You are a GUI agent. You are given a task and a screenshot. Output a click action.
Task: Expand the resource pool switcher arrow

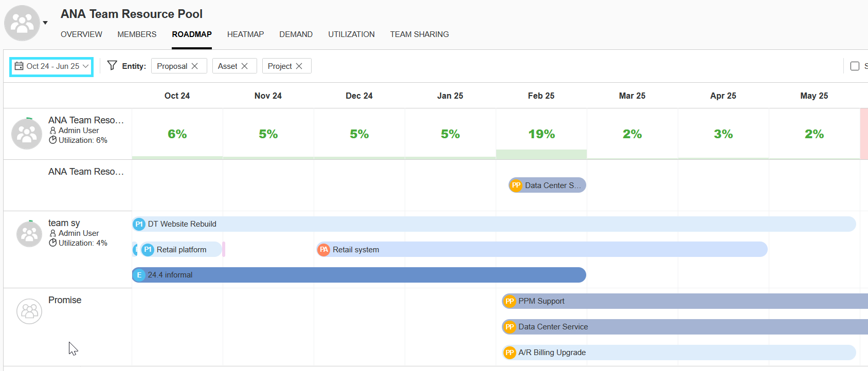[x=45, y=23]
